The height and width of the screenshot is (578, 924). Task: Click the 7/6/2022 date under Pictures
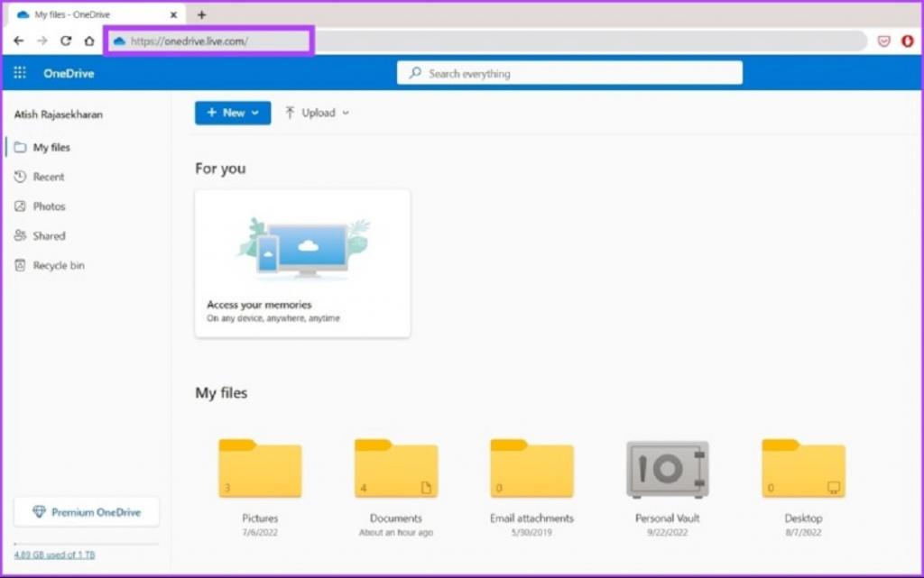(x=260, y=533)
